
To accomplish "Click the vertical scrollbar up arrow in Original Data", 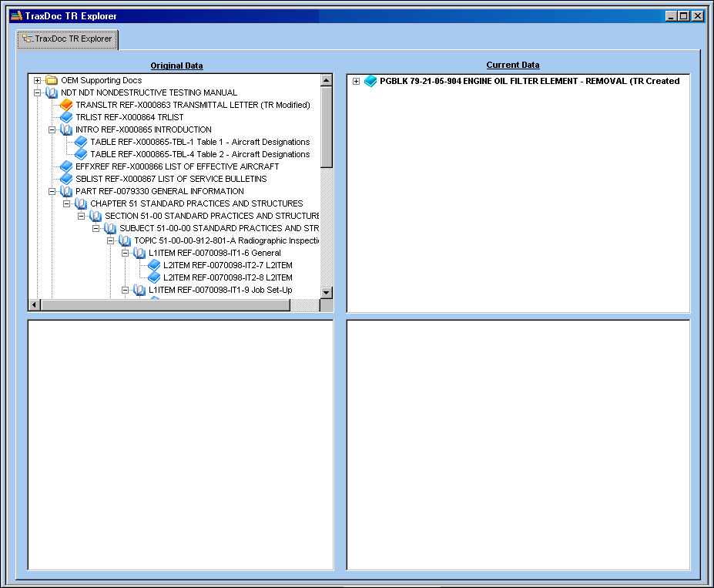I will point(326,80).
